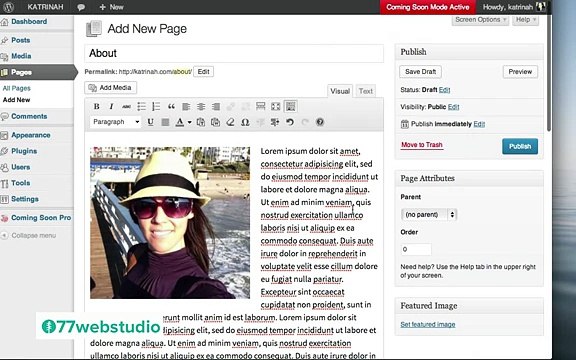
Task: Insert a custom character (omega)
Action: 245,122
